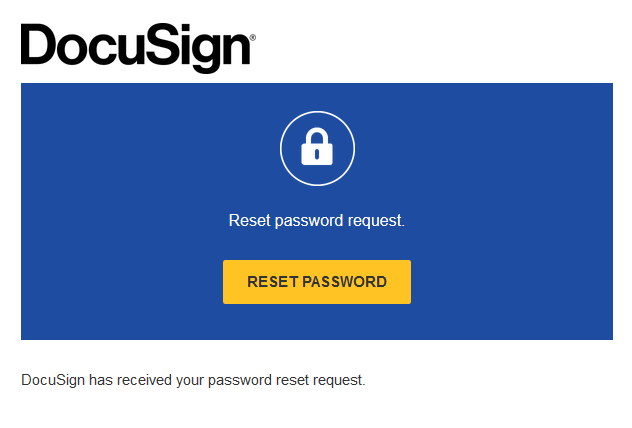The width and height of the screenshot is (632, 428).
Task: Click the padlock shackle at the icon's top
Action: tap(317, 135)
